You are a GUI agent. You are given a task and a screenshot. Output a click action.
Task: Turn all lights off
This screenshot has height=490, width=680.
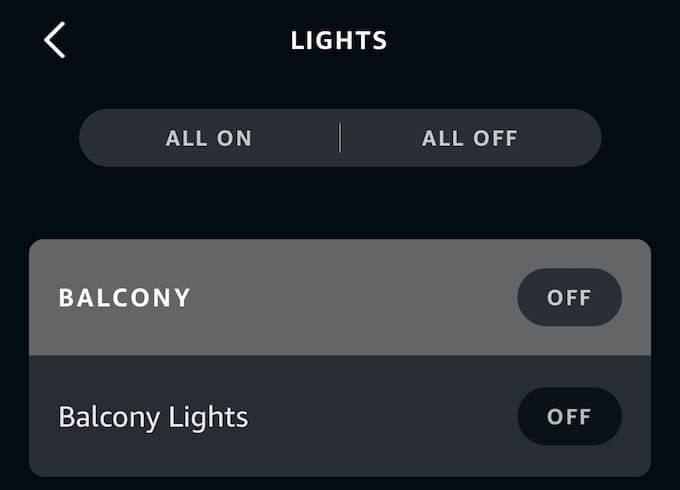tap(470, 138)
